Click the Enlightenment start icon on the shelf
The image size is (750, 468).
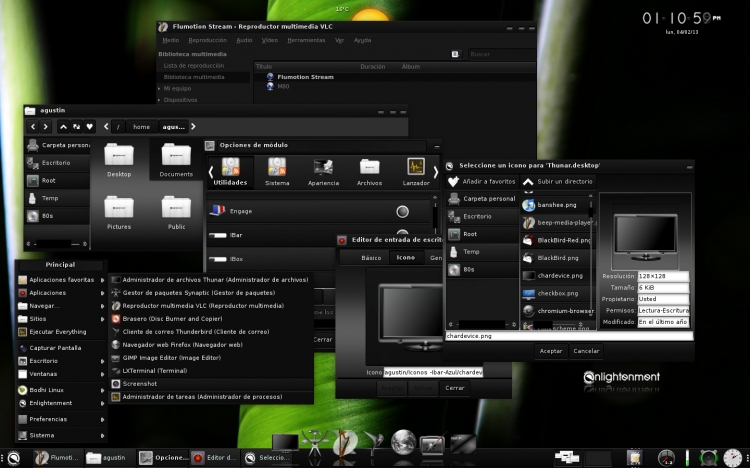(13, 458)
